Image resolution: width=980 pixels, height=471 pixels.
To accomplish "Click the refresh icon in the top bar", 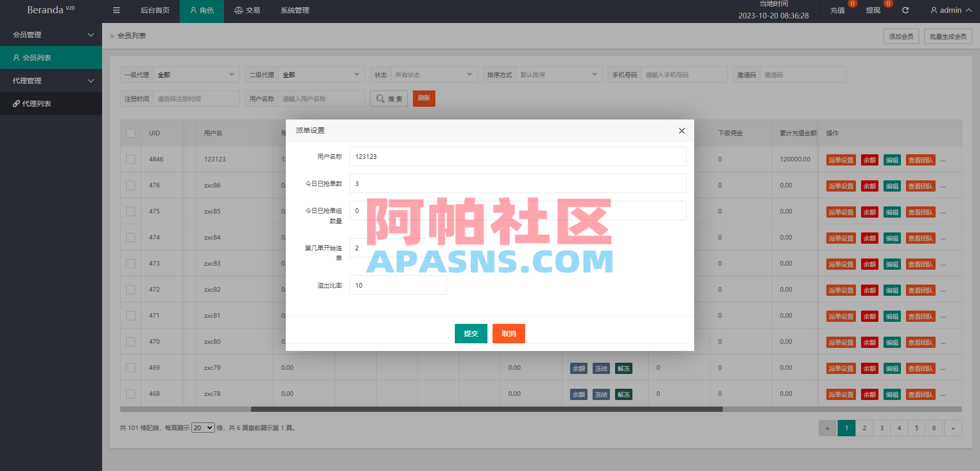I will 905,10.
